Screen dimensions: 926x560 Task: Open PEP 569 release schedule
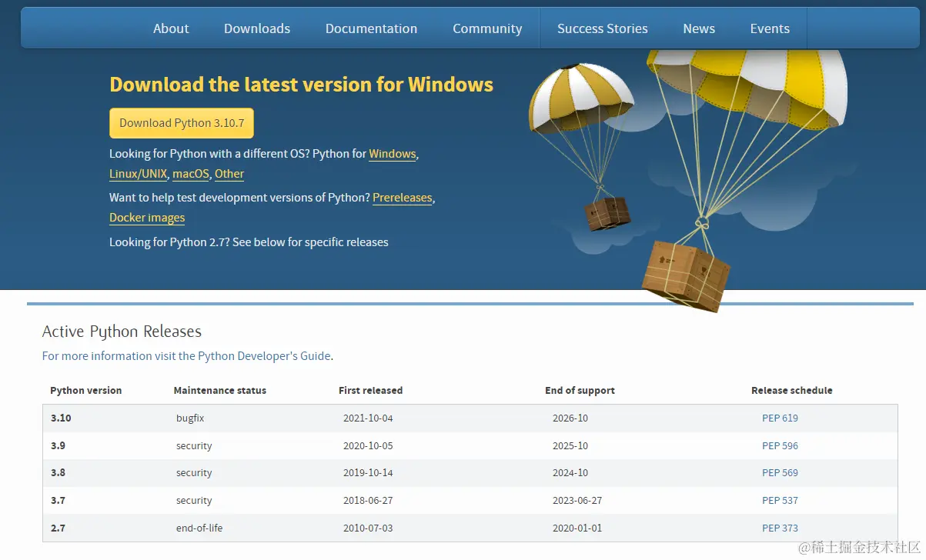pos(780,473)
